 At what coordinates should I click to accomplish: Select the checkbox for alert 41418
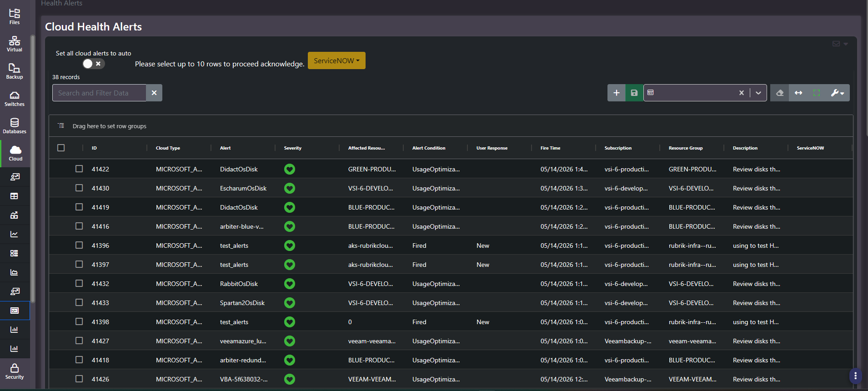79,360
